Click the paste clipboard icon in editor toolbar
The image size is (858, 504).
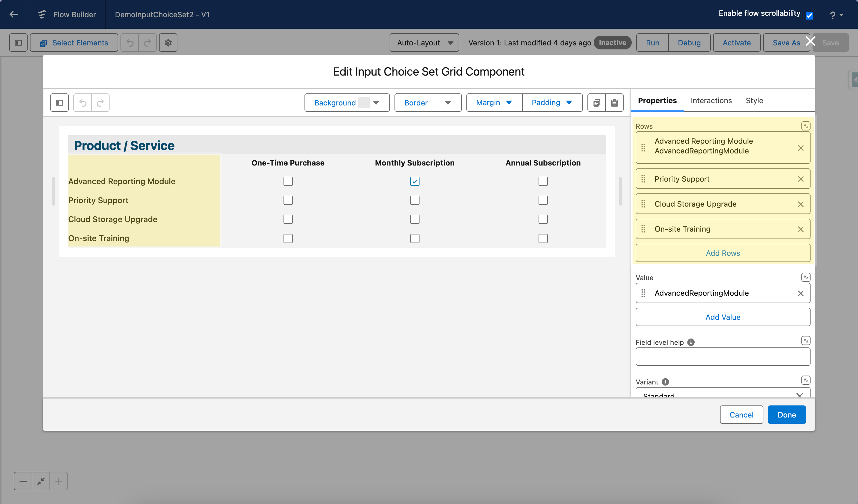tap(614, 103)
